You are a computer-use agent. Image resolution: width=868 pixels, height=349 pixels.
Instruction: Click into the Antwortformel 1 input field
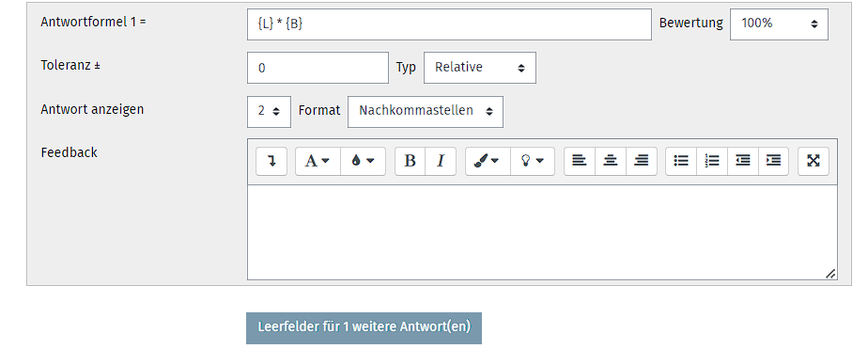coord(449,24)
